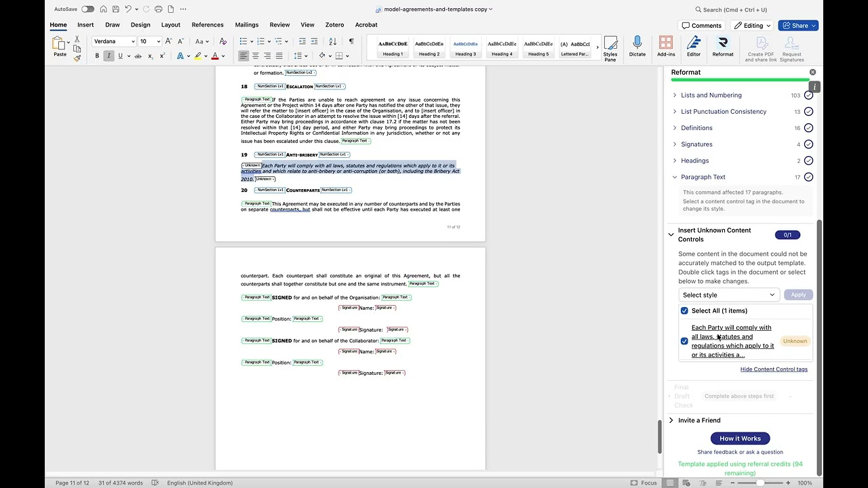Click the zoom slider in status bar
The image size is (868, 488).
(760, 483)
